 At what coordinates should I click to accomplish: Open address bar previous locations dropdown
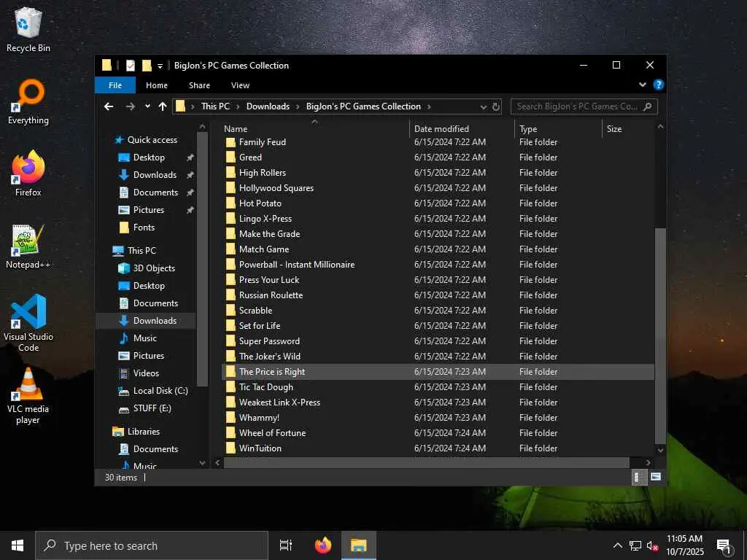(x=483, y=106)
